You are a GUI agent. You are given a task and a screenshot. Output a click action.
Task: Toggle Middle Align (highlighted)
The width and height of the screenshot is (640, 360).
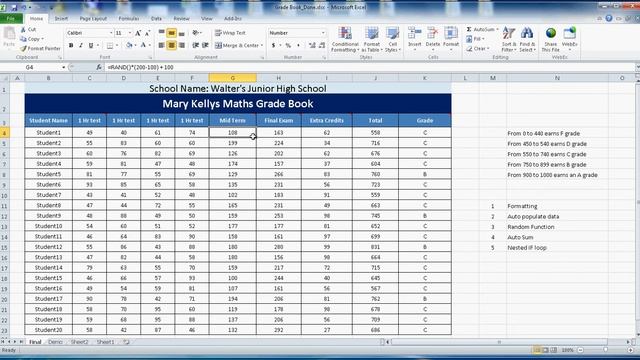[171, 33]
